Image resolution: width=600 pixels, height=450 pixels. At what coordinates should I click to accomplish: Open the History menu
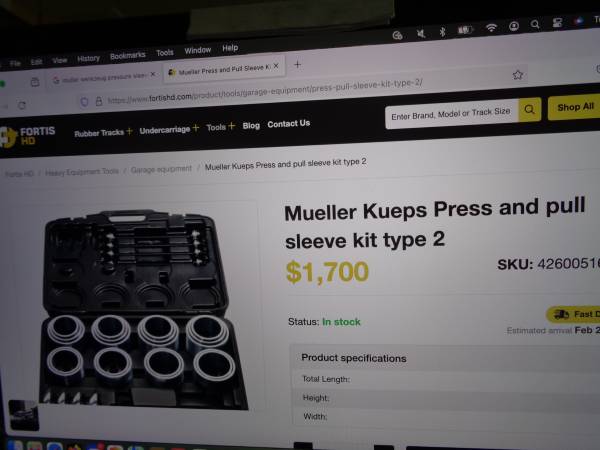[88, 58]
